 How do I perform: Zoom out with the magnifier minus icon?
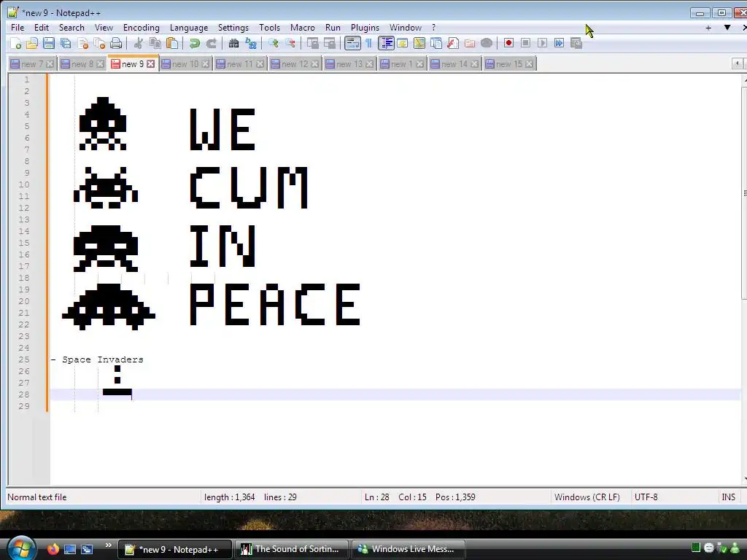click(290, 43)
